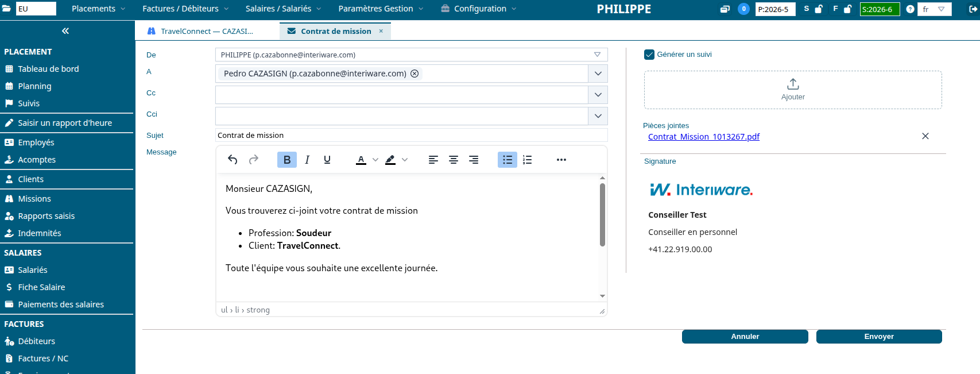Screen dimensions: 980x374
Task: Toggle the S unlock padlock
Action: pyautogui.click(x=819, y=9)
